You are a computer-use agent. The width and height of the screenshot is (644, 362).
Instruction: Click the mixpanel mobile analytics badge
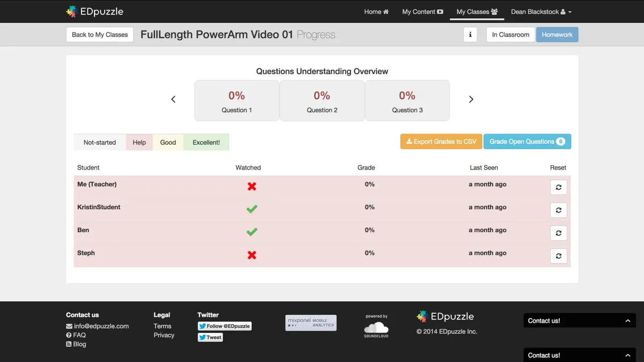[x=311, y=323]
